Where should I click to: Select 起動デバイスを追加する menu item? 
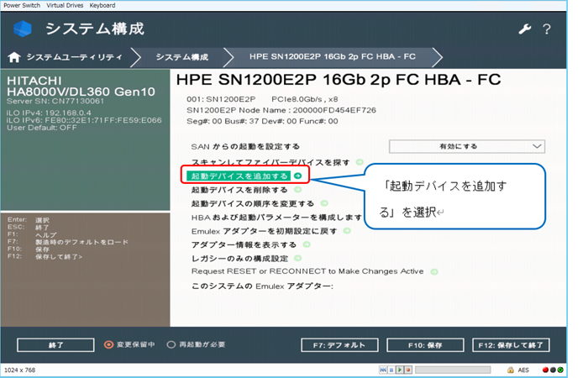click(239, 176)
